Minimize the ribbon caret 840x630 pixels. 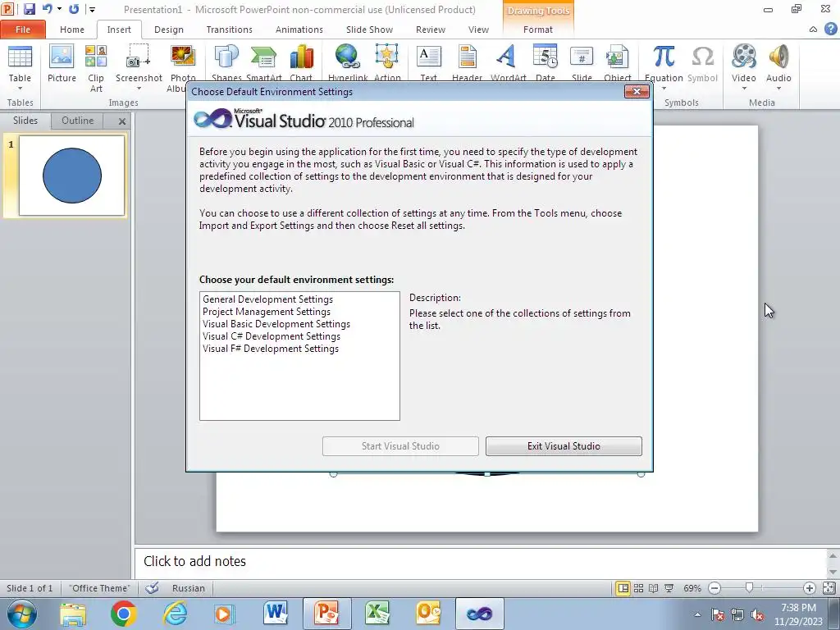813,30
